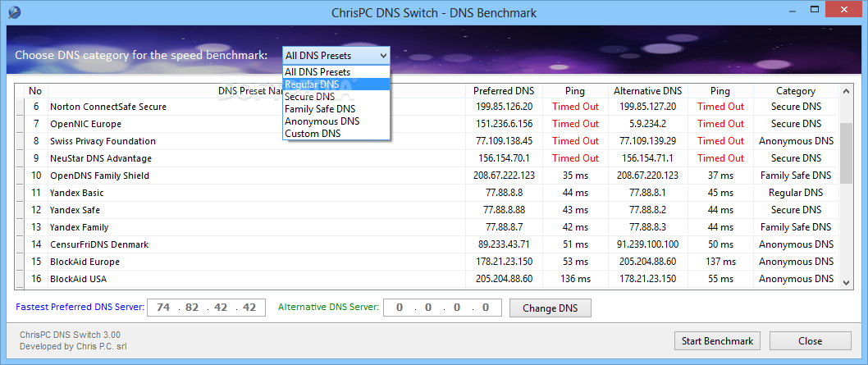This screenshot has width=868, height=365.
Task: Click the scroll down arrow of the table
Action: pos(845,282)
